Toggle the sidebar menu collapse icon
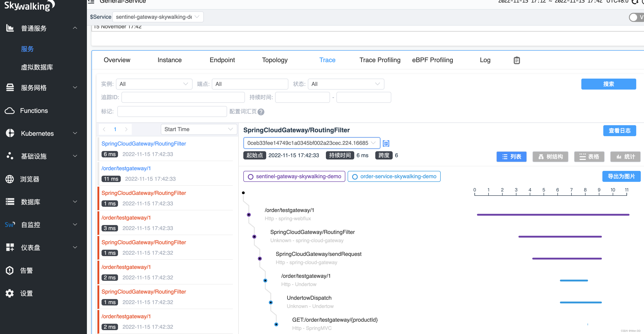 91,2
